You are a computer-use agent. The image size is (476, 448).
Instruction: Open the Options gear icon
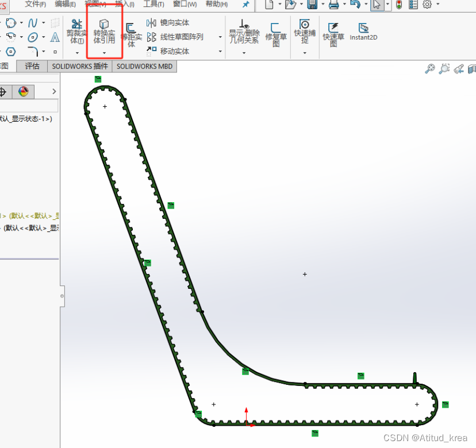coord(427,4)
